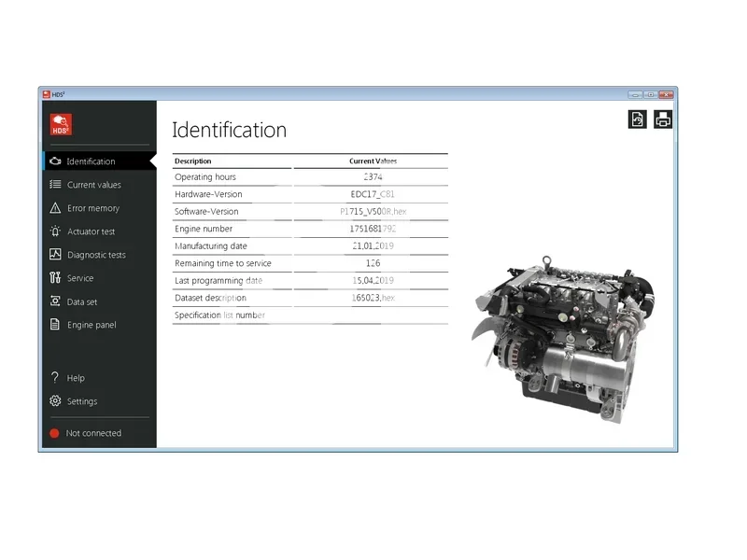Select the Identification engine icon in sidebar

click(54, 161)
